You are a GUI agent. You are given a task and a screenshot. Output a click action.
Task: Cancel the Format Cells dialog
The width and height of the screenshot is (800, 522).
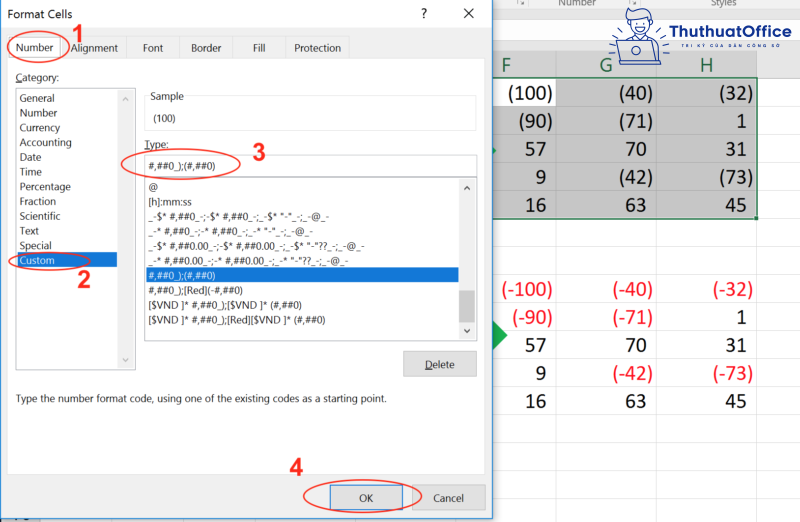pos(448,498)
